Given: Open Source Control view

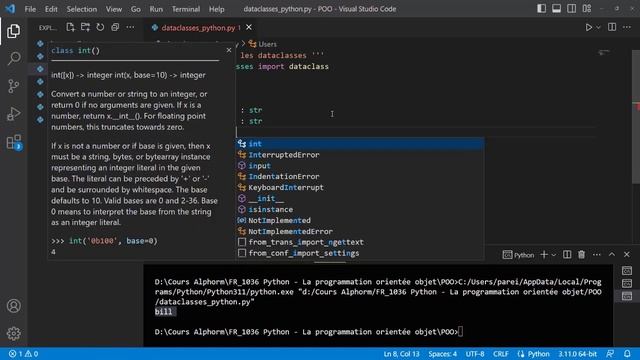Looking at the screenshot, I should click(13, 86).
